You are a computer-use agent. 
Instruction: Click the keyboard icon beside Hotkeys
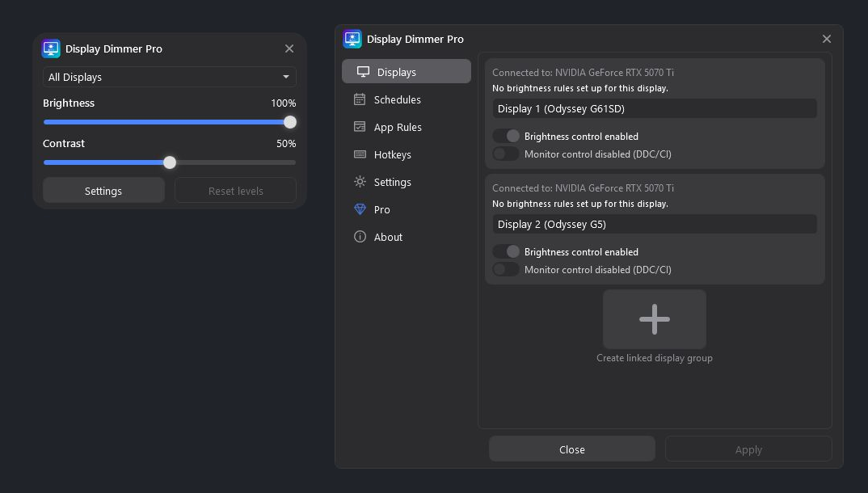(x=360, y=154)
